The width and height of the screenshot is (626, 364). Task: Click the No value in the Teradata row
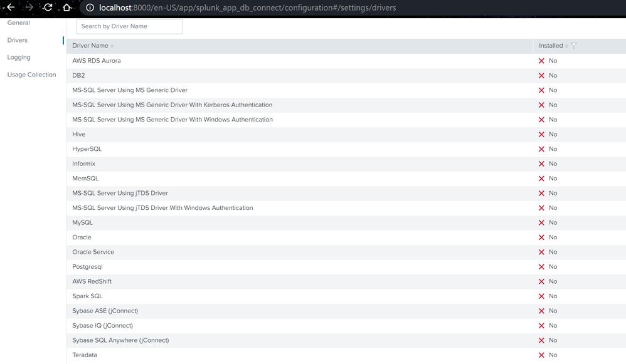pyautogui.click(x=553, y=355)
